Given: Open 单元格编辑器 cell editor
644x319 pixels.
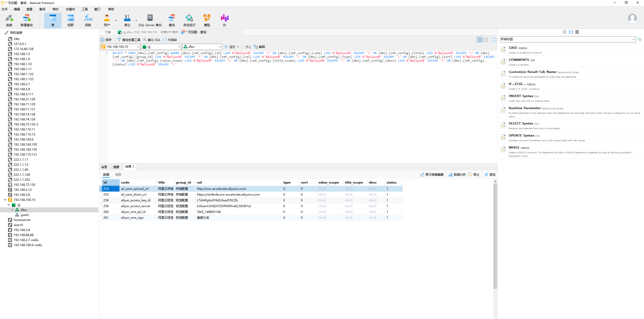Looking at the screenshot, I should [432, 175].
